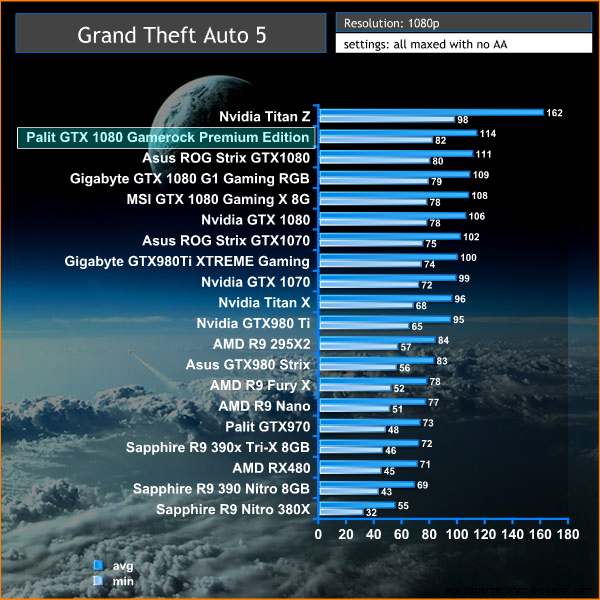Click the Asus GTX980 Strix label

click(248, 365)
